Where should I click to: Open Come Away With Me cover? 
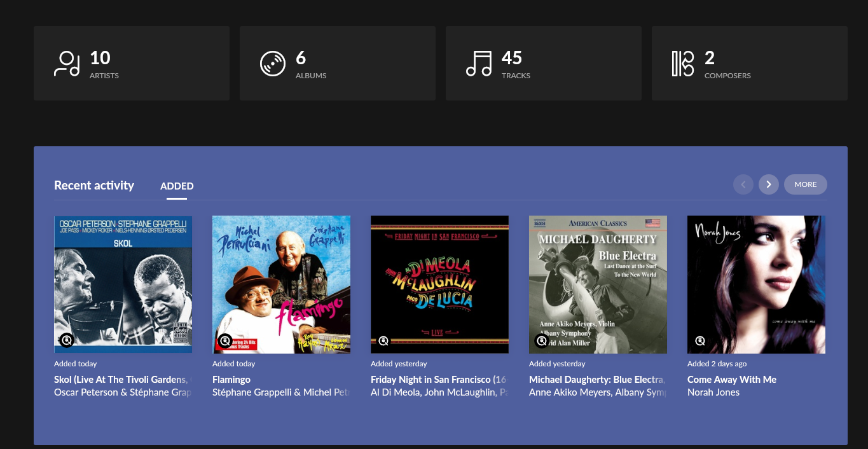tap(757, 284)
